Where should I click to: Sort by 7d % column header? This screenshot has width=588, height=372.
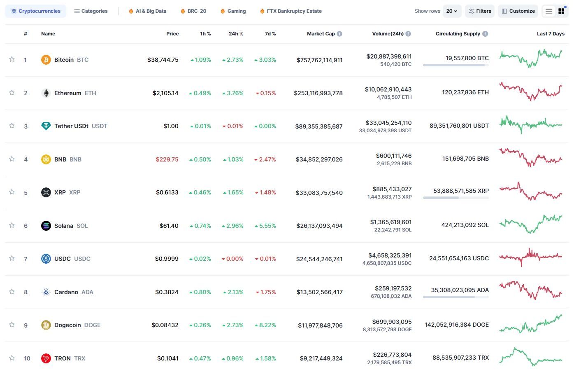coord(270,34)
